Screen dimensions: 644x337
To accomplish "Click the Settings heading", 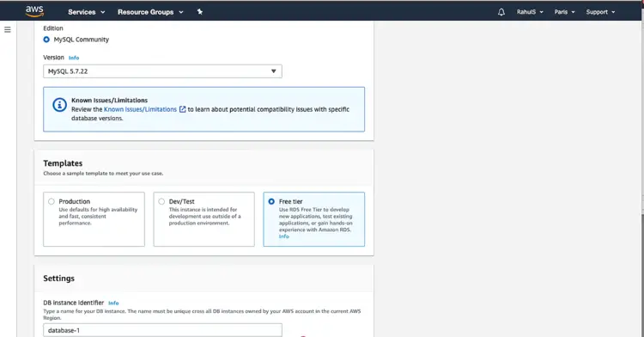I will [58, 279].
